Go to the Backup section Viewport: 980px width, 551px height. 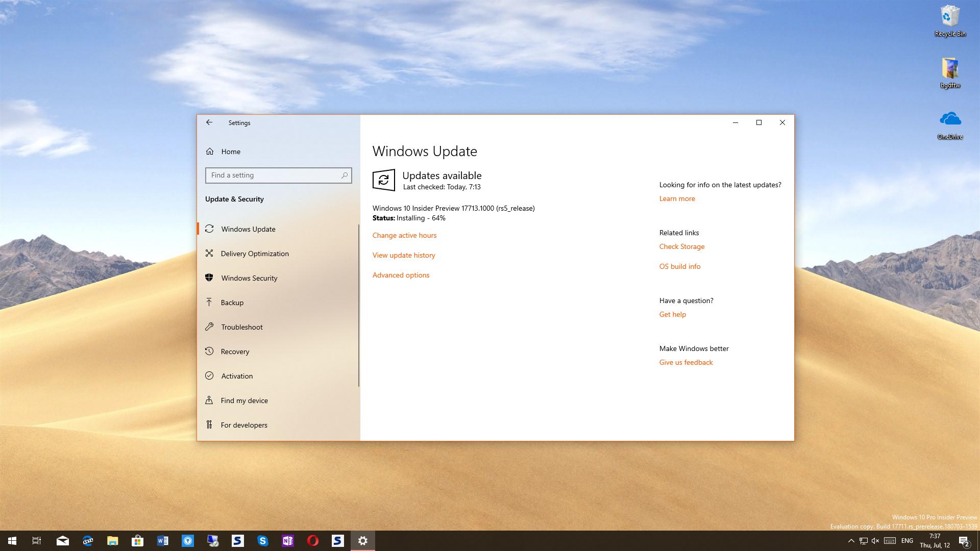point(278,303)
